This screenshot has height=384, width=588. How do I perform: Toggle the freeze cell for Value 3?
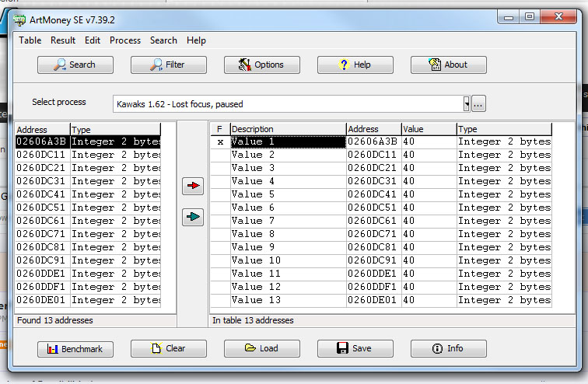[220, 168]
